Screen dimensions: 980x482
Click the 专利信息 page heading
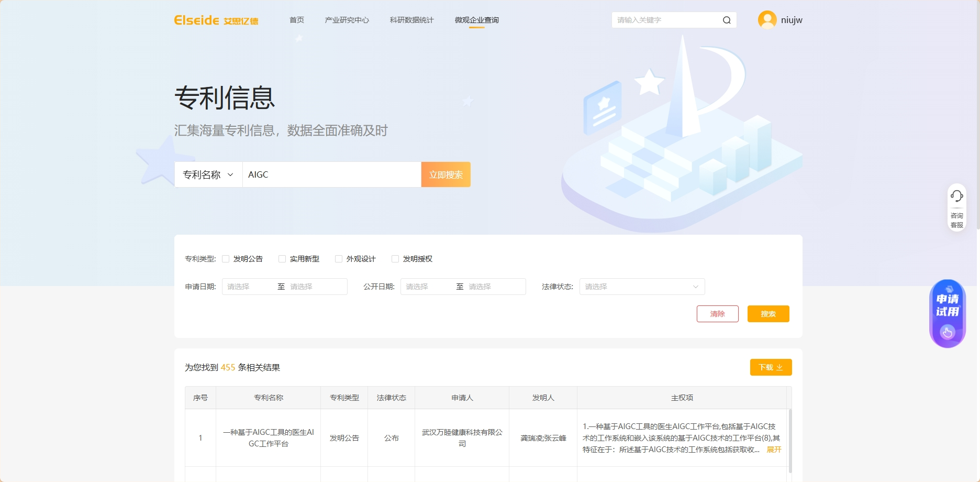(x=225, y=98)
